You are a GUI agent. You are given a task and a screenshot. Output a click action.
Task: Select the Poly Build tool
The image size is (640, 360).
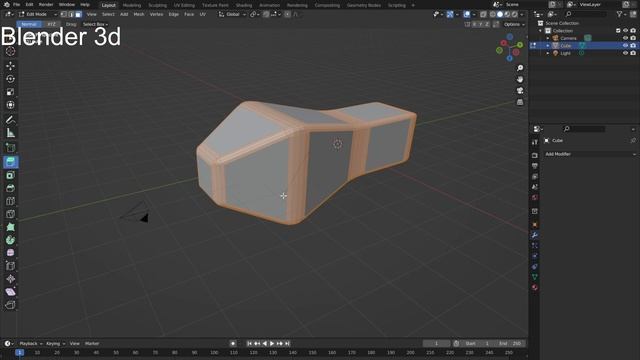[11, 227]
